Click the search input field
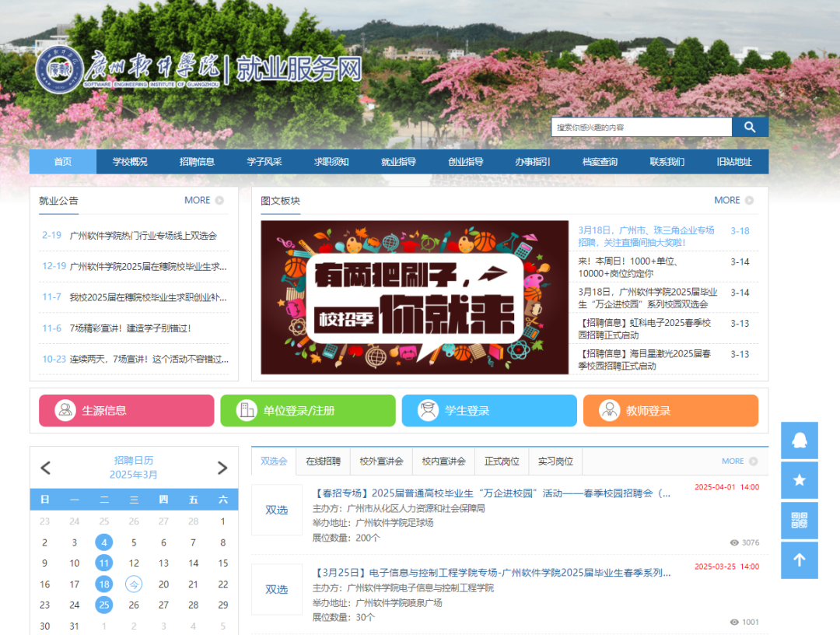 click(x=641, y=127)
